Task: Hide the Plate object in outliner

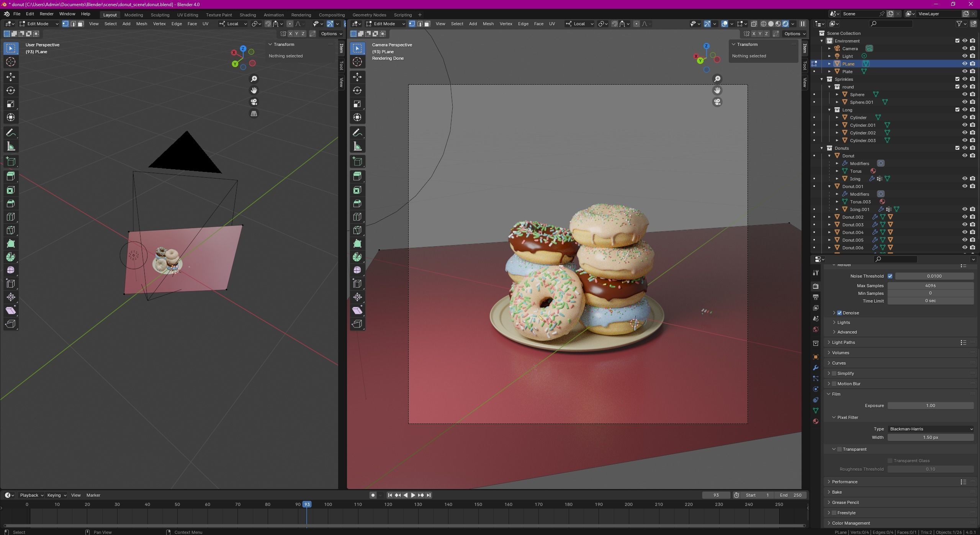Action: (x=965, y=72)
